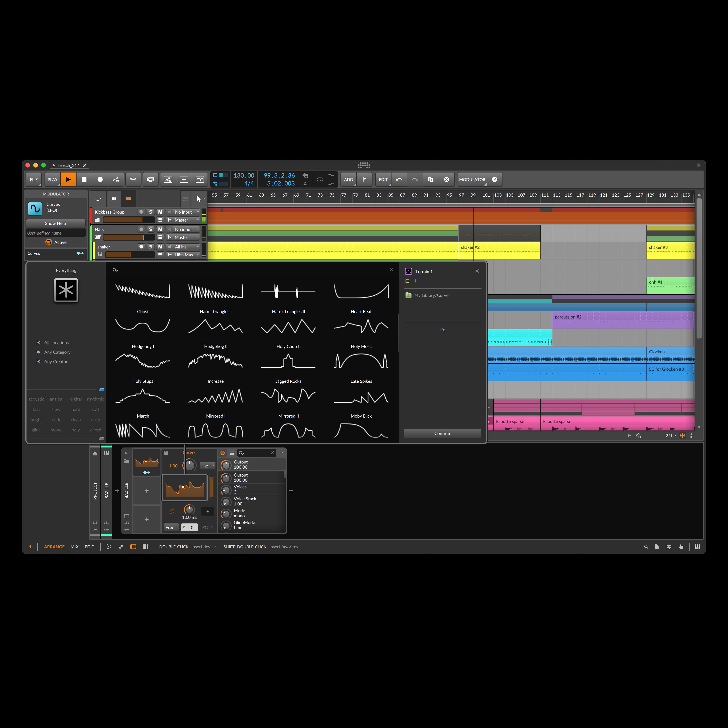Click Show Help button
This screenshot has height=728, width=728.
(x=55, y=223)
